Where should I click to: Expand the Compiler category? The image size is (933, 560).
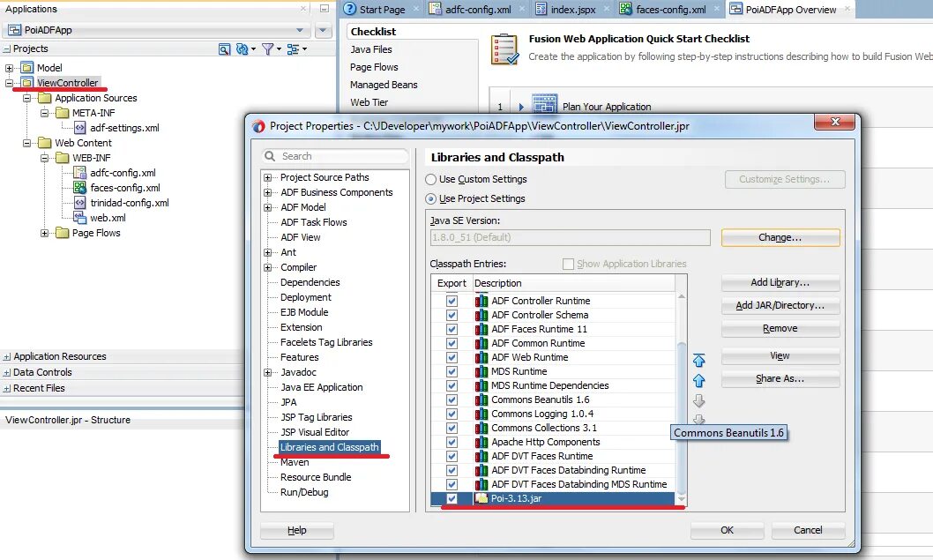[x=268, y=268]
